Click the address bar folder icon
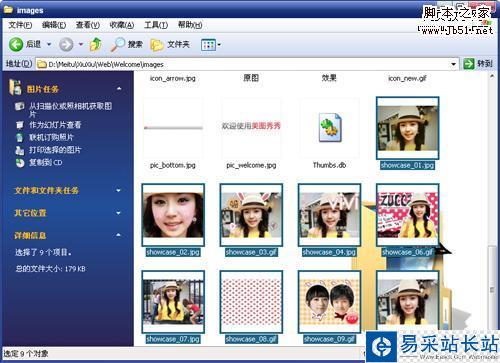Viewport: 500px width, 363px height. (x=42, y=64)
